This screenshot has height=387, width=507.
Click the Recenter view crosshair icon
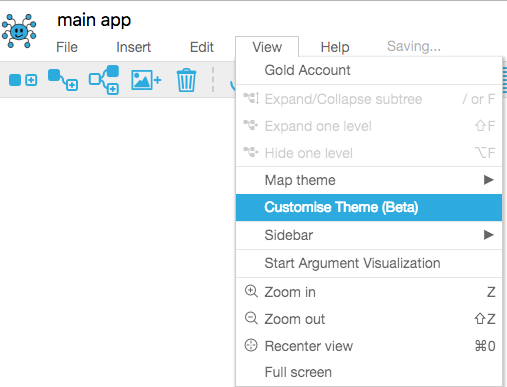point(251,345)
